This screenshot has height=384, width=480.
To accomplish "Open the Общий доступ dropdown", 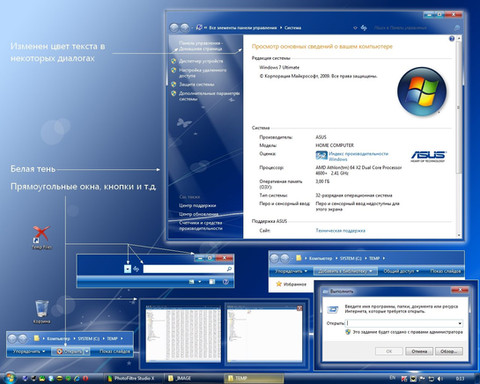I will pyautogui.click(x=401, y=271).
